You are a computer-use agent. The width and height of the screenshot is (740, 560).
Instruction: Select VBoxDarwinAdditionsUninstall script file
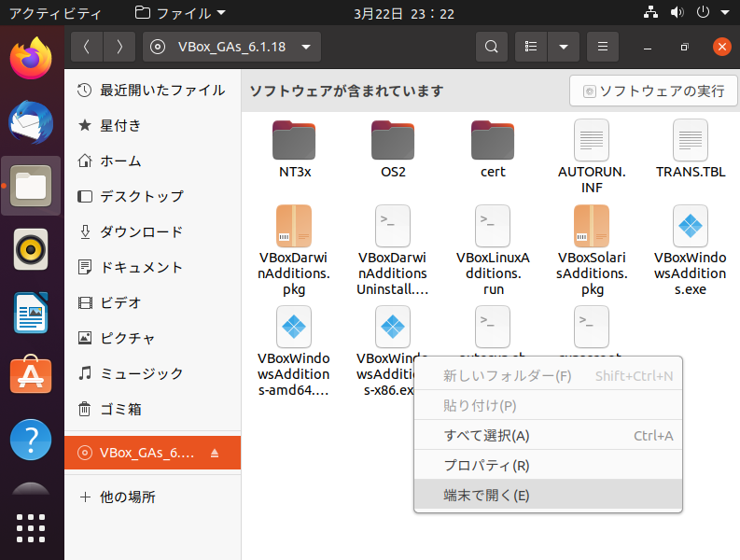pos(393,251)
